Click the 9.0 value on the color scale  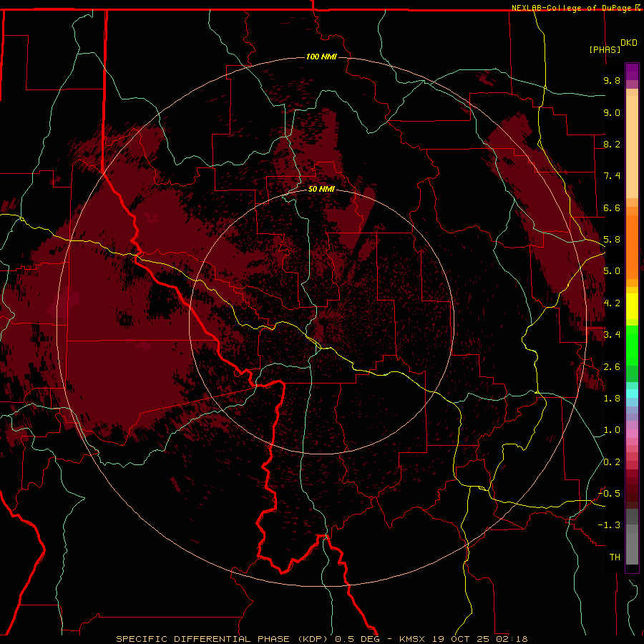point(612,112)
